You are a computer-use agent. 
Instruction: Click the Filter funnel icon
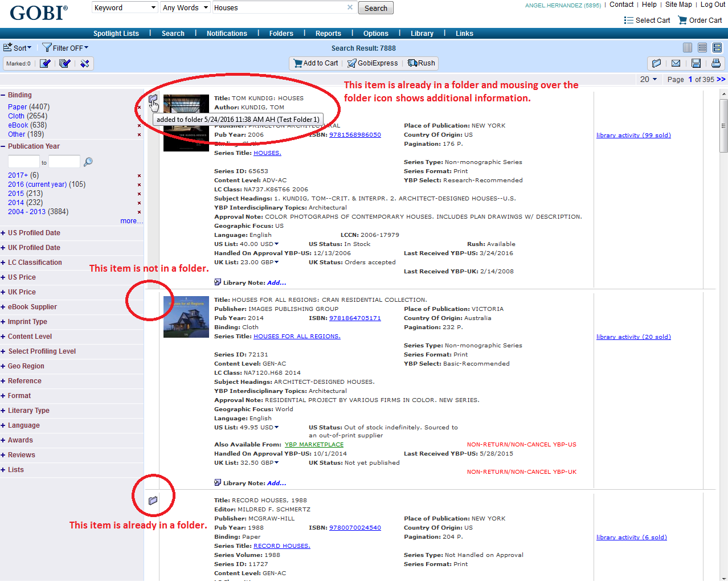(47, 48)
